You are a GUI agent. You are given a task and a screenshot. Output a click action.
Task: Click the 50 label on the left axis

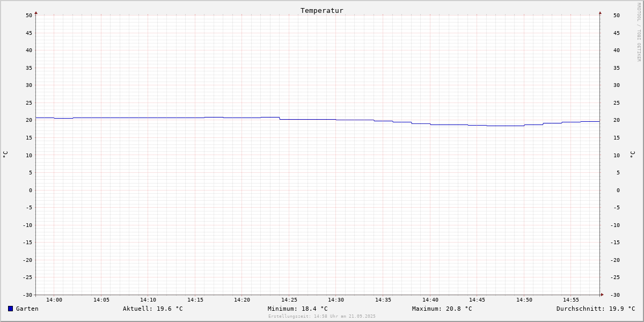pos(29,15)
